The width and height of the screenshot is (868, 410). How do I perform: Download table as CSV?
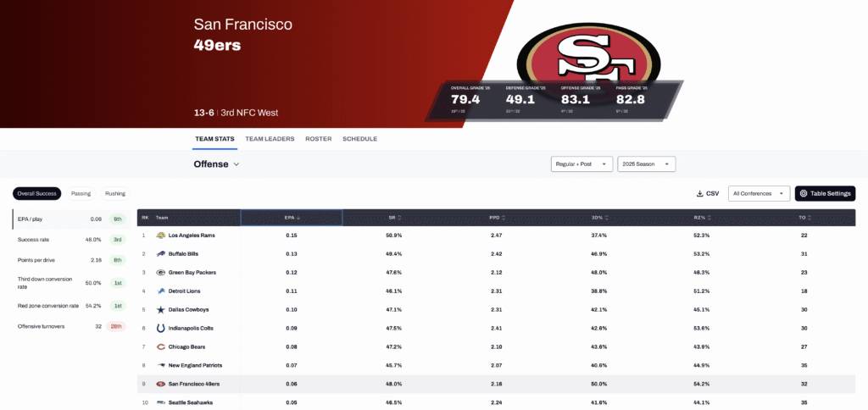(708, 194)
